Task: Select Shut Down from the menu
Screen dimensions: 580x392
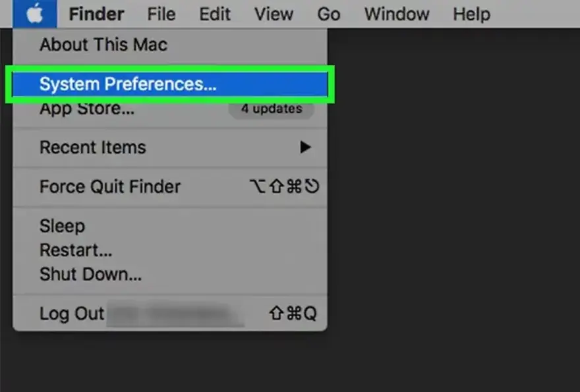Action: [x=90, y=274]
